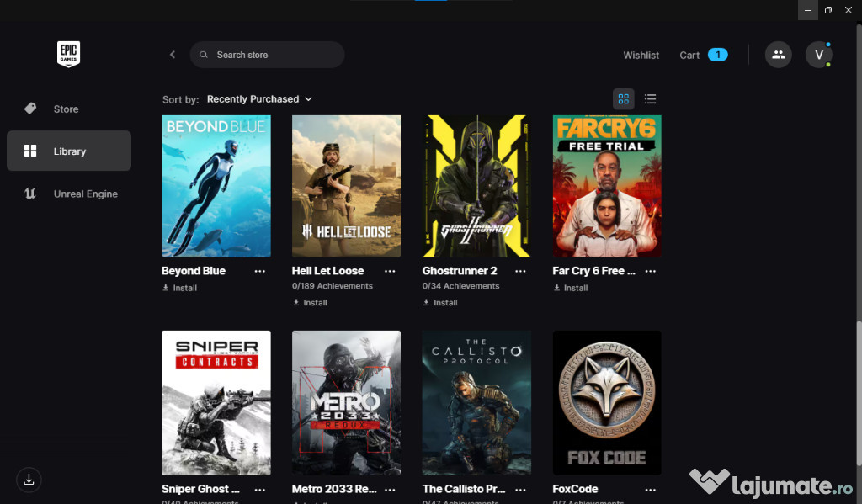Click the Callisto Pr... title text

tap(464, 489)
